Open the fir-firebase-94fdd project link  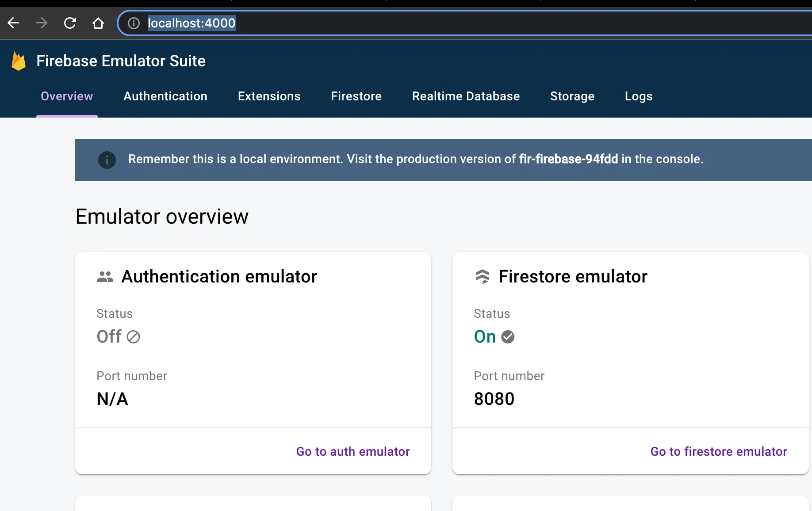point(568,159)
